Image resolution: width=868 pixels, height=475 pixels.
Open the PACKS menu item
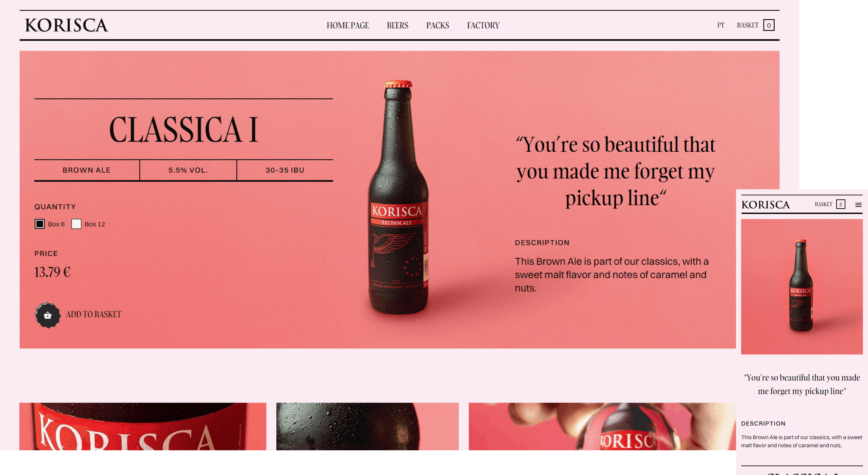pos(437,25)
